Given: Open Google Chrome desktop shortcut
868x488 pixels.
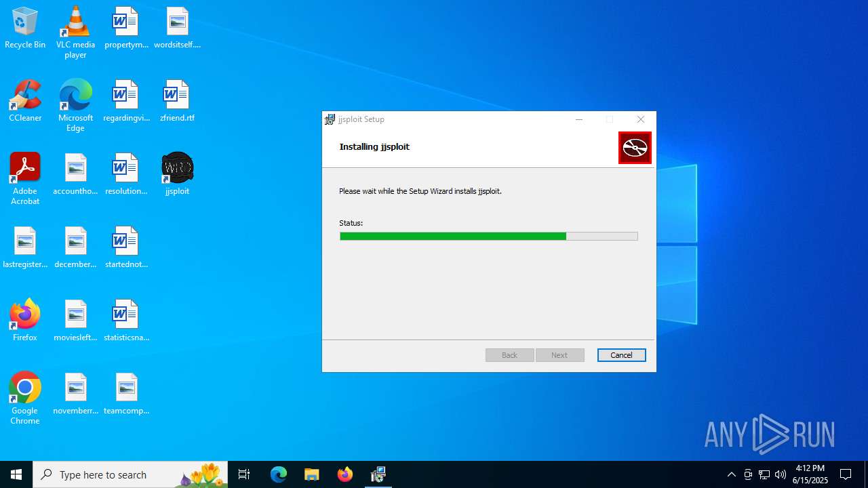Looking at the screenshot, I should [25, 399].
